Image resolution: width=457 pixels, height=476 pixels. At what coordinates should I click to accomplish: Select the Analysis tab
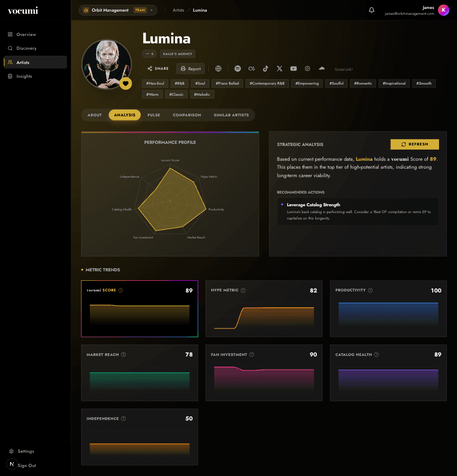coord(124,115)
